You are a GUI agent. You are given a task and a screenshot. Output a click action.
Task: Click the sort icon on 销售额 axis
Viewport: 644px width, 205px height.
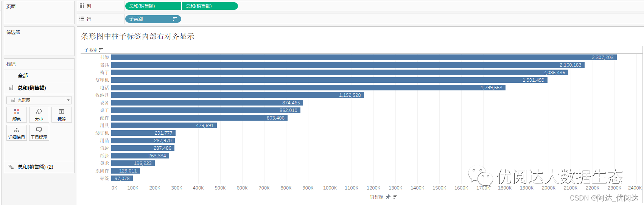click(395, 197)
